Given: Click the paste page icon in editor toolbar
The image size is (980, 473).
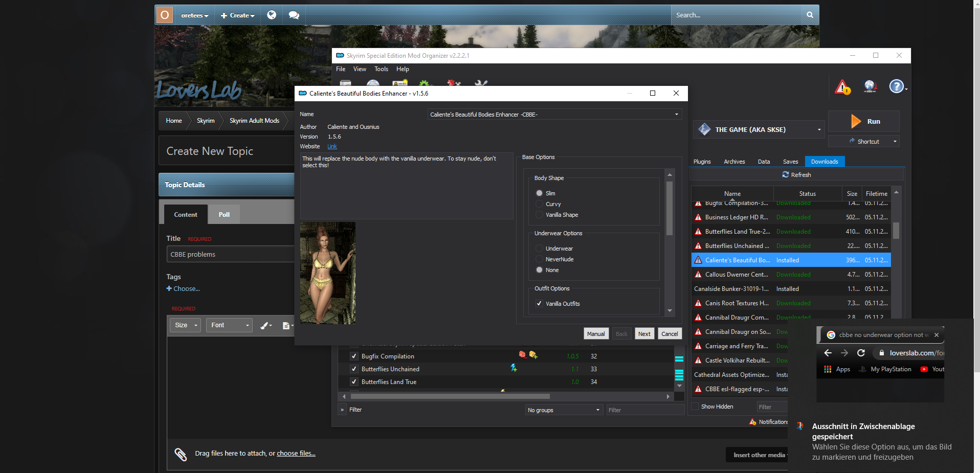Looking at the screenshot, I should click(287, 325).
